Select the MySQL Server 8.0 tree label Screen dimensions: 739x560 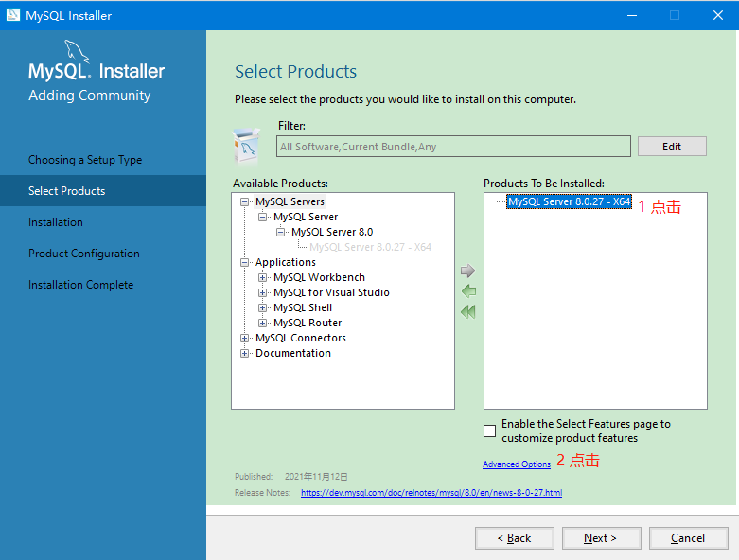(332, 232)
